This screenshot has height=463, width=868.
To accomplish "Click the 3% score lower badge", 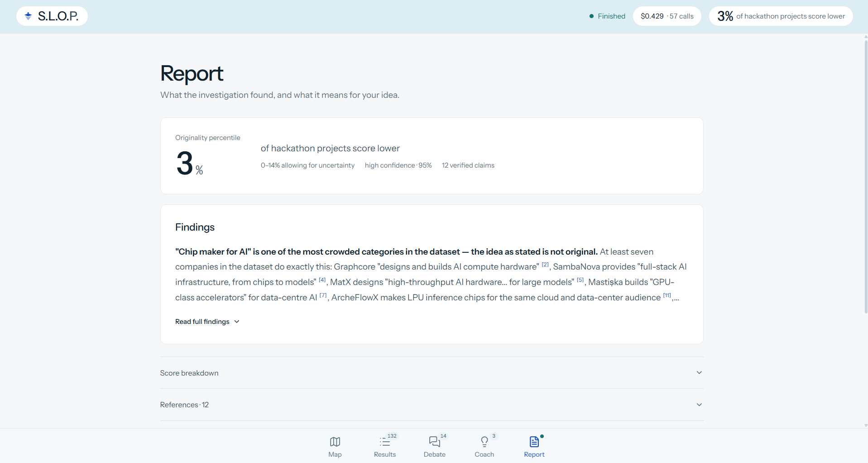I will point(781,16).
